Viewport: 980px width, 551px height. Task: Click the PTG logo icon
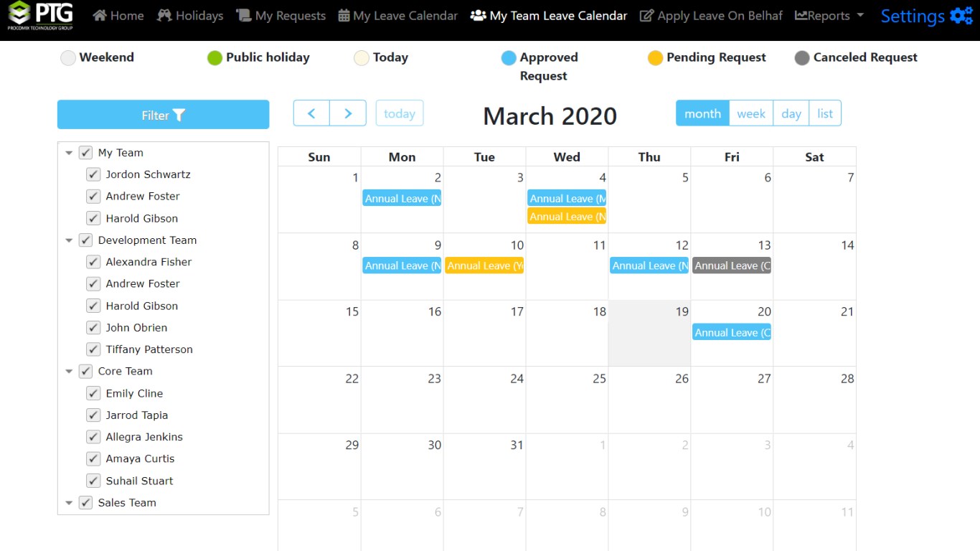19,14
